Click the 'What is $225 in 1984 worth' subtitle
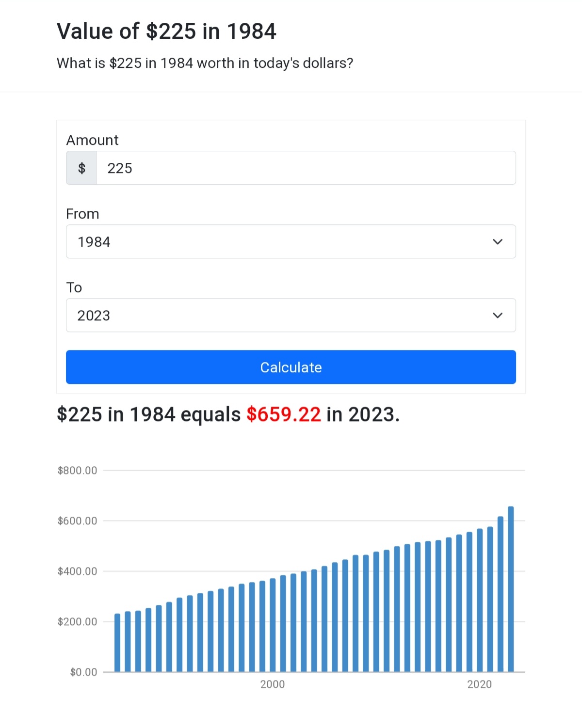The height and width of the screenshot is (728, 582). 205,63
